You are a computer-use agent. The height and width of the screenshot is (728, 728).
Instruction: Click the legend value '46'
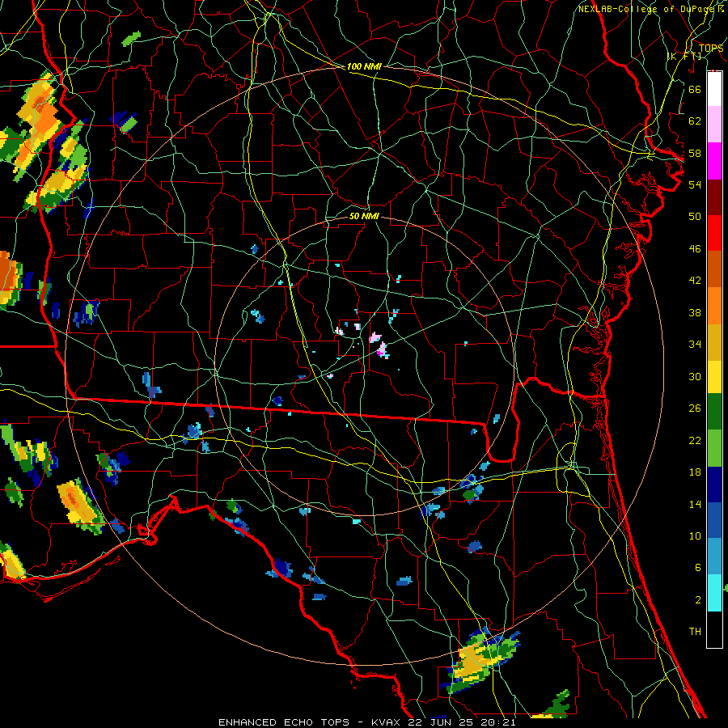695,249
